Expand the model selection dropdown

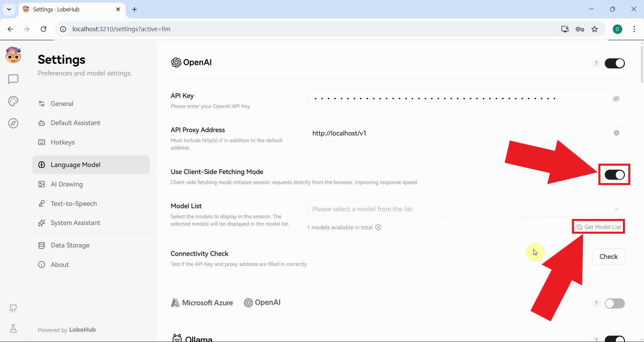[616, 209]
